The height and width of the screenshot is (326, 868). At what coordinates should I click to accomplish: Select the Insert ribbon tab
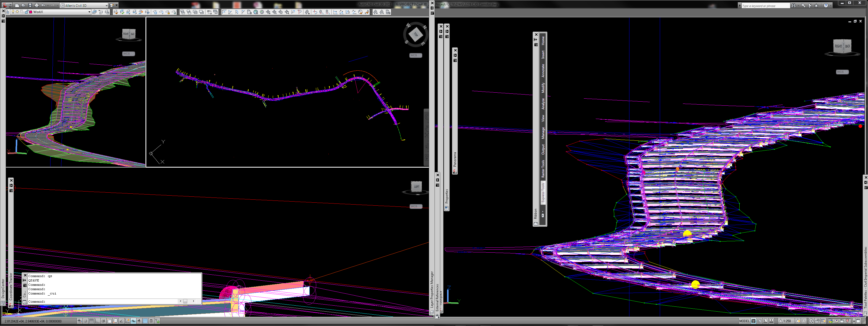point(543,55)
